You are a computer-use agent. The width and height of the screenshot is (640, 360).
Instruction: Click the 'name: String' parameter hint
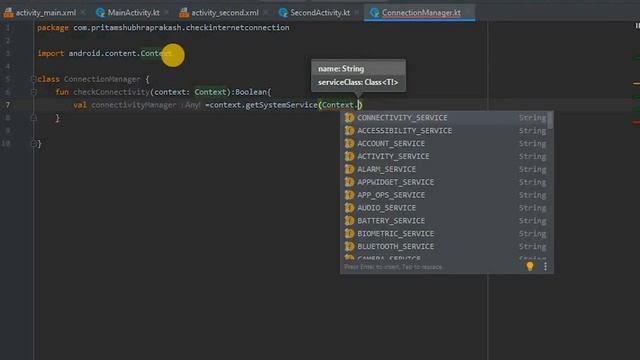point(341,69)
